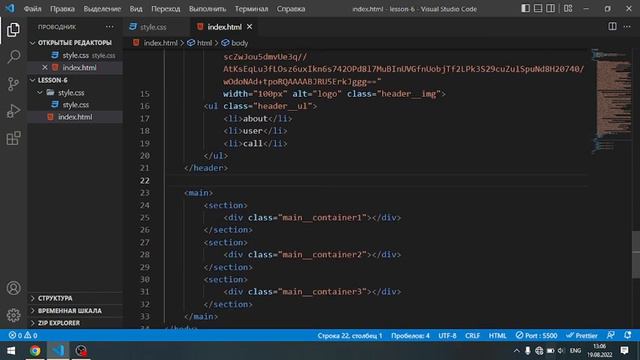This screenshot has width=640, height=360.
Task: Change encoding via UTF-8 status item
Action: tap(447, 336)
